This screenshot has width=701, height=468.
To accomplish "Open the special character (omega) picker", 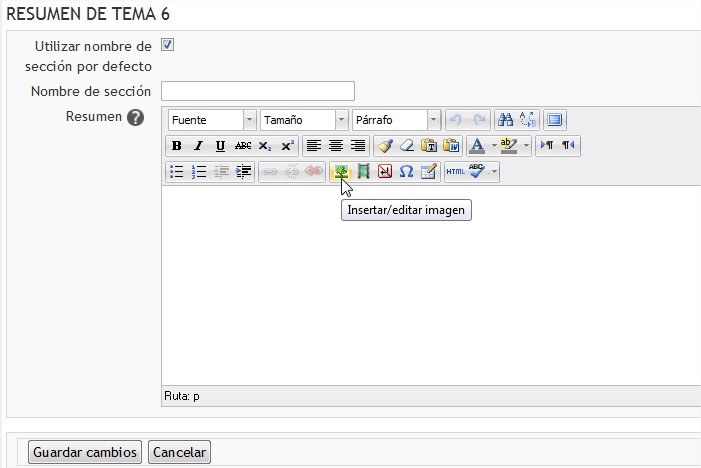I will [406, 172].
